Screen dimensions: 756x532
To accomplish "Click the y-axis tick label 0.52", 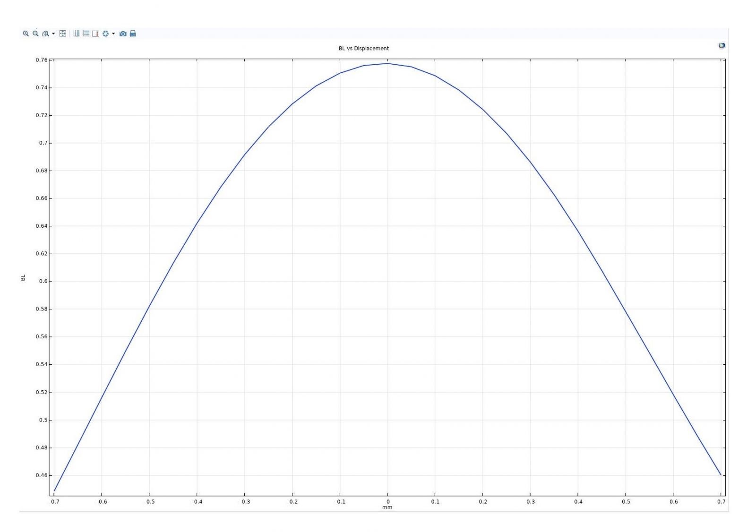I will [x=42, y=392].
